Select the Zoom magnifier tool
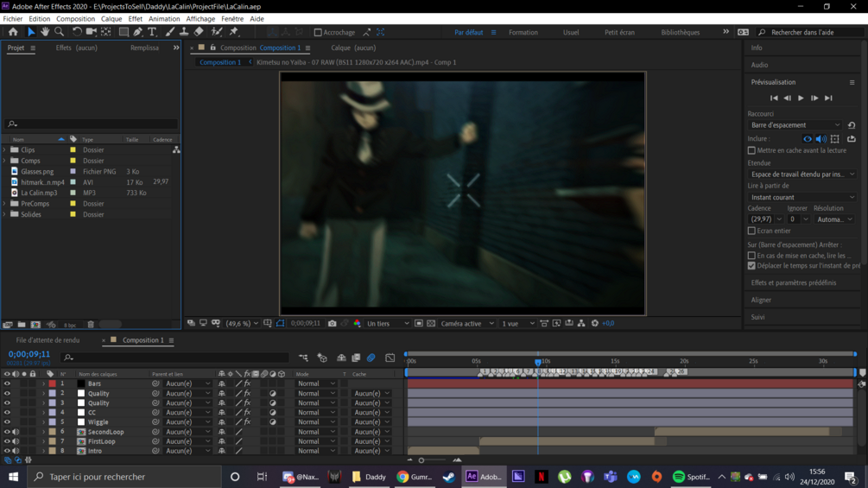868x488 pixels. (x=59, y=32)
